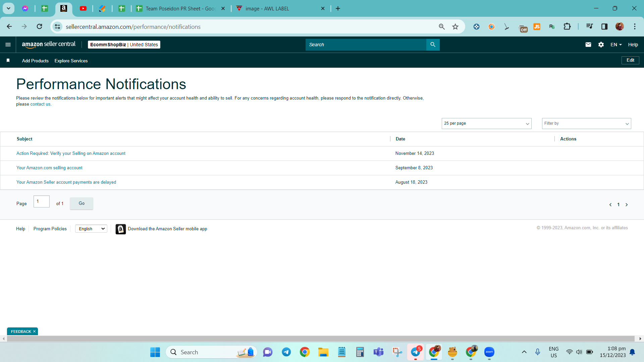
Task: Close the FEEDBACK tab
Action: (x=34, y=331)
